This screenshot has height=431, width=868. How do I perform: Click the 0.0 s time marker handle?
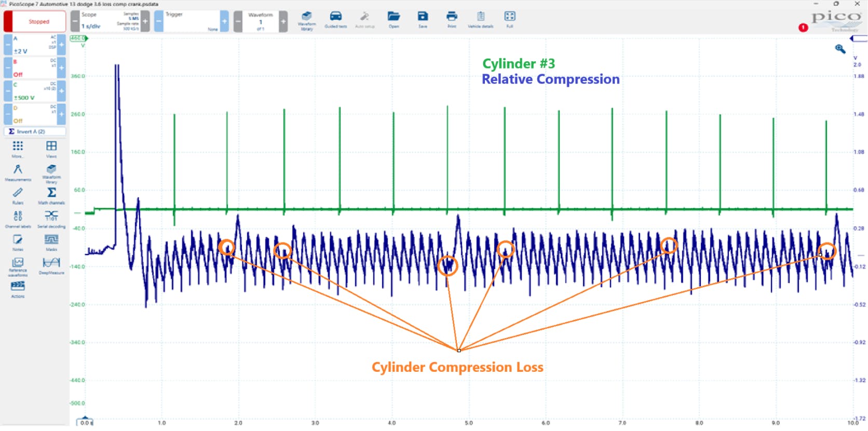coord(85,422)
